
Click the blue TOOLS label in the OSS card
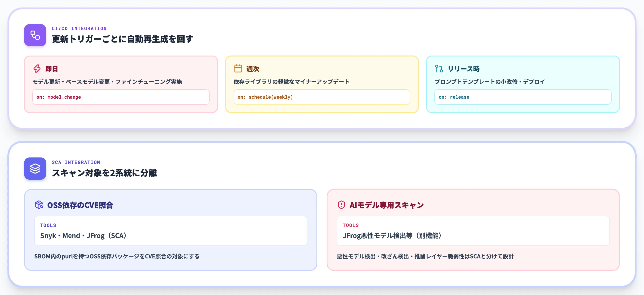48,225
